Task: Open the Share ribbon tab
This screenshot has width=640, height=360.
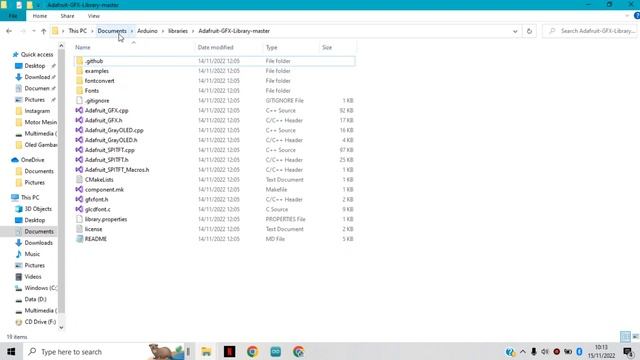Action: 67,16
